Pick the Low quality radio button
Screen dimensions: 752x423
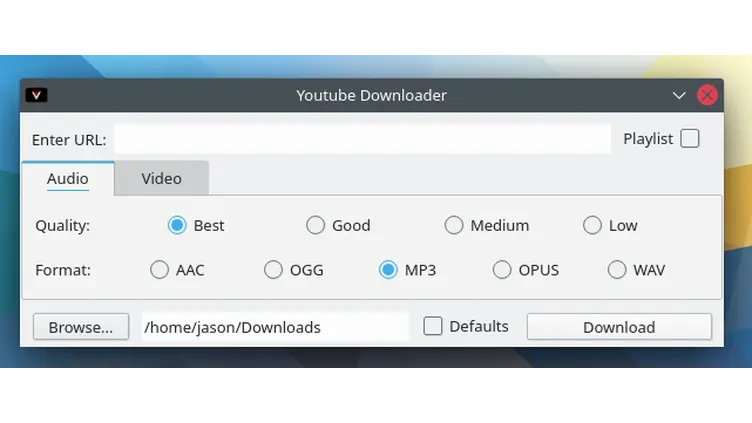pos(592,225)
